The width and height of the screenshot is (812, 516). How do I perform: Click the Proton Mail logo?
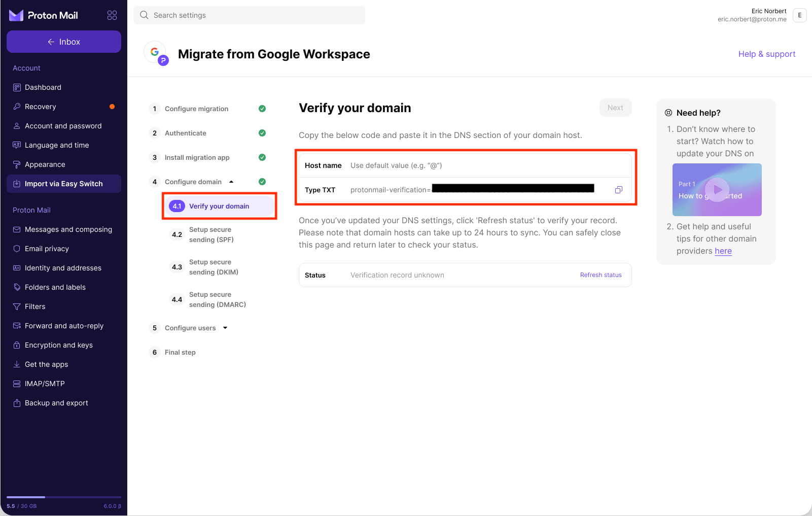[44, 15]
